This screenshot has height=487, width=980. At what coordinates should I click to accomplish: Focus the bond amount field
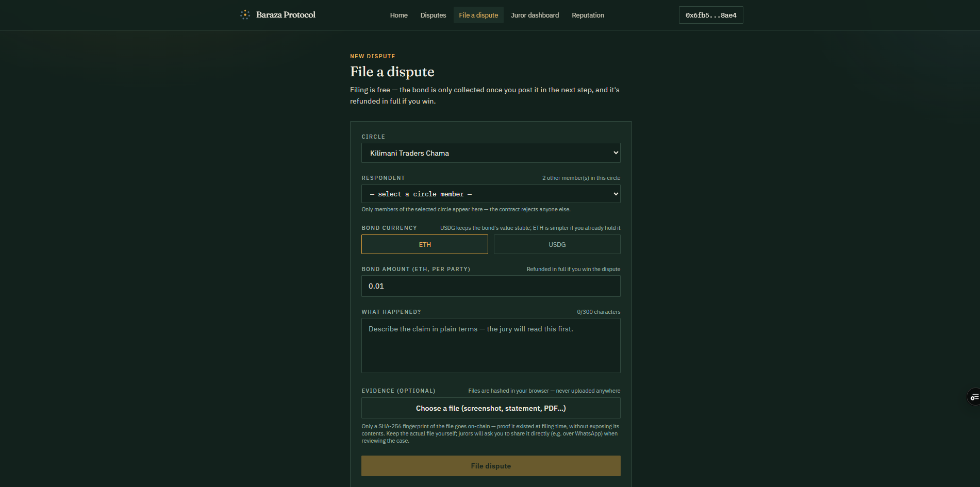pyautogui.click(x=491, y=286)
